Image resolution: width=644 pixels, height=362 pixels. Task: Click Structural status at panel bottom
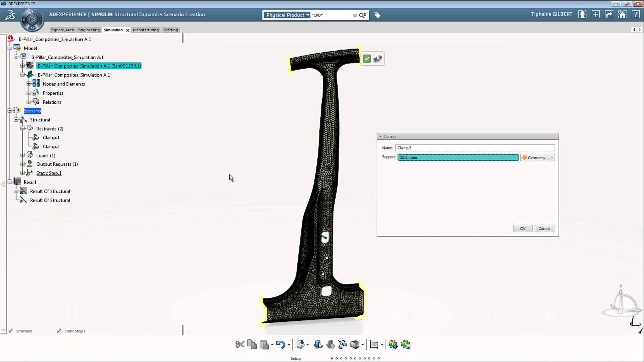tap(24, 331)
